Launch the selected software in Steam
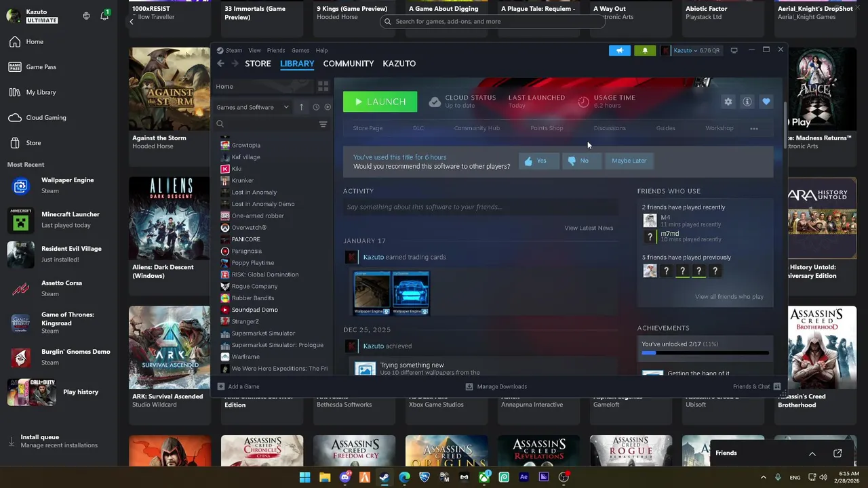Screen dimensions: 868x488 coord(380,102)
